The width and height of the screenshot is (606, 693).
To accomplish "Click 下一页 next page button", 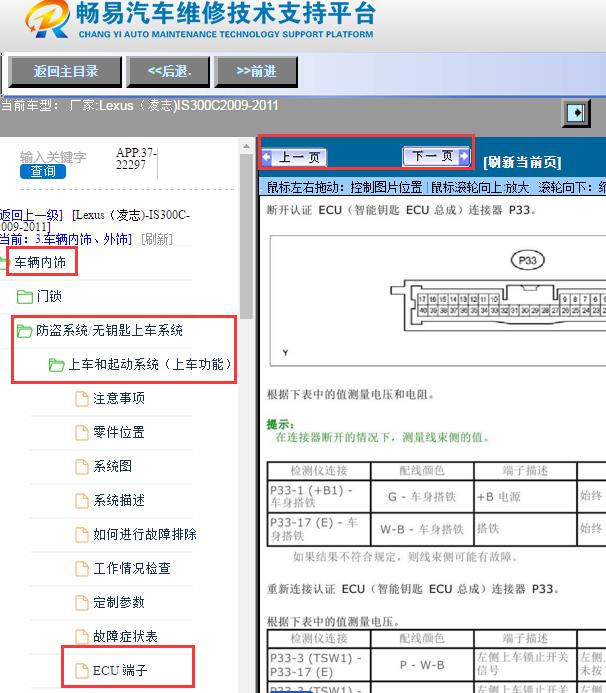I will point(436,156).
